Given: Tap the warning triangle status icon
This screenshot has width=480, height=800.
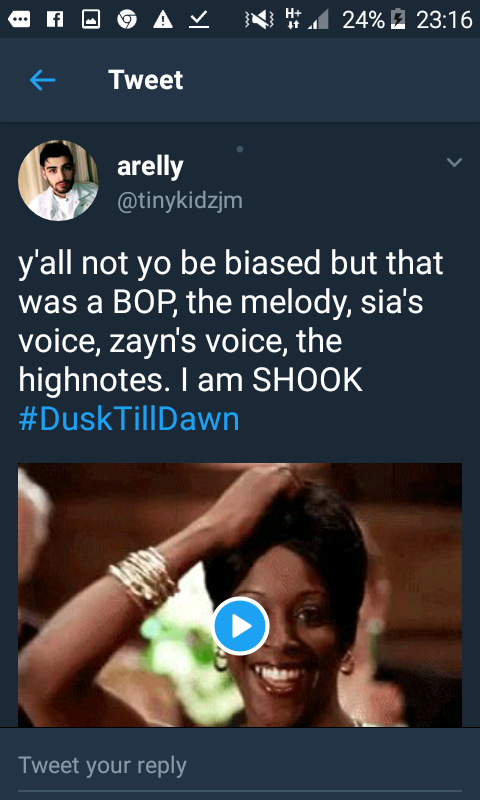Looking at the screenshot, I should (163, 19).
